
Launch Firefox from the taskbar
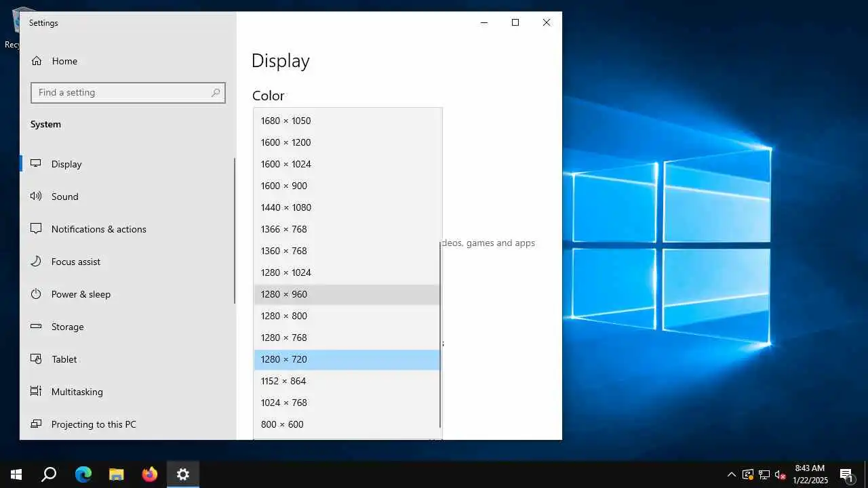[149, 474]
